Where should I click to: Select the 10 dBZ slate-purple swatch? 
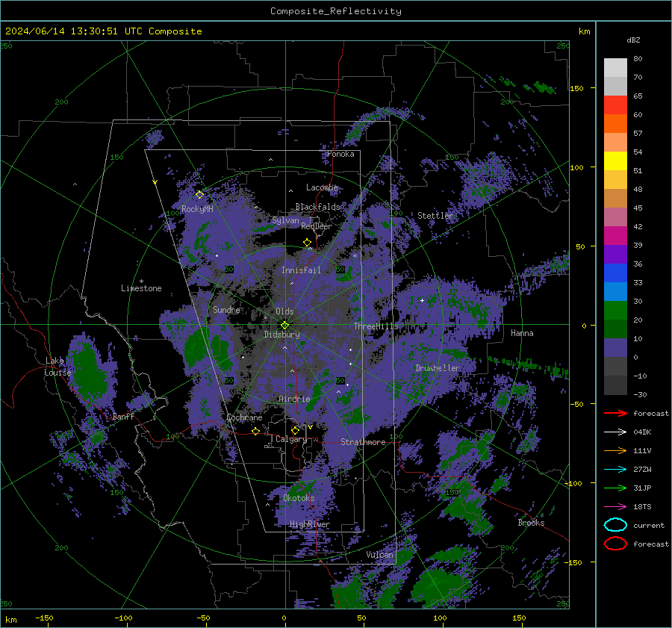[x=615, y=348]
